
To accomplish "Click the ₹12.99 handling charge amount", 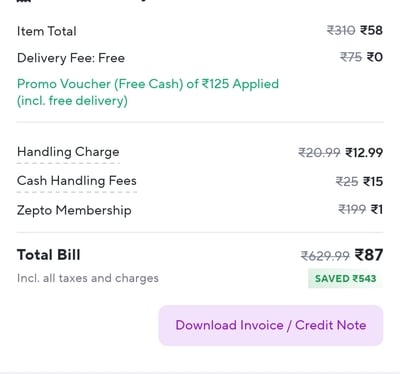I will click(x=364, y=153).
